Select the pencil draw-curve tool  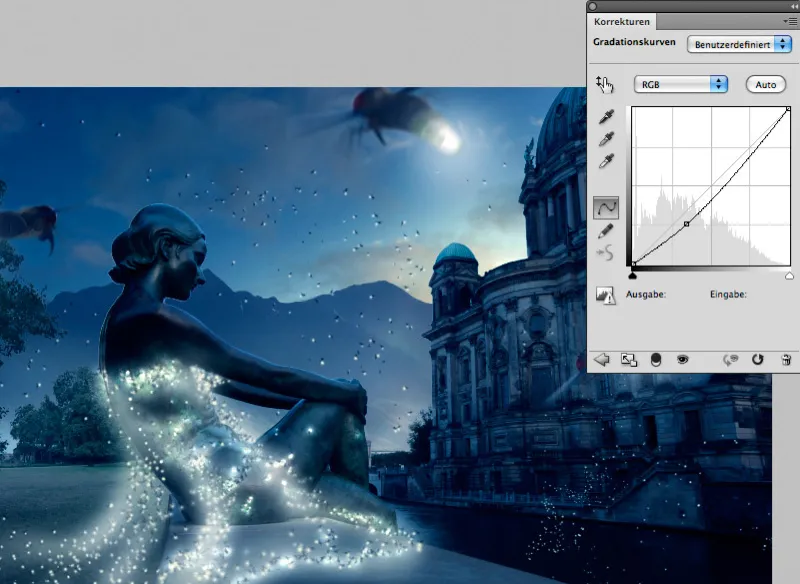(x=605, y=231)
